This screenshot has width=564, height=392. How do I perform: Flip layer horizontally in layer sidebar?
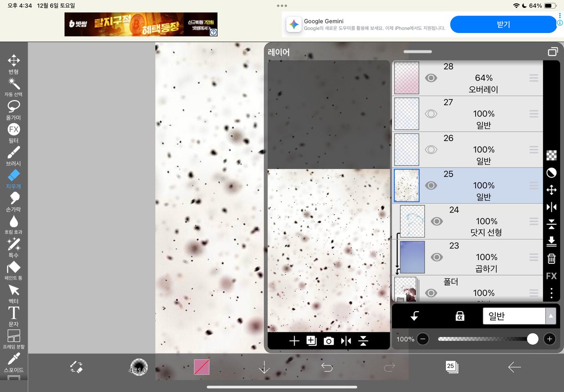pos(552,207)
